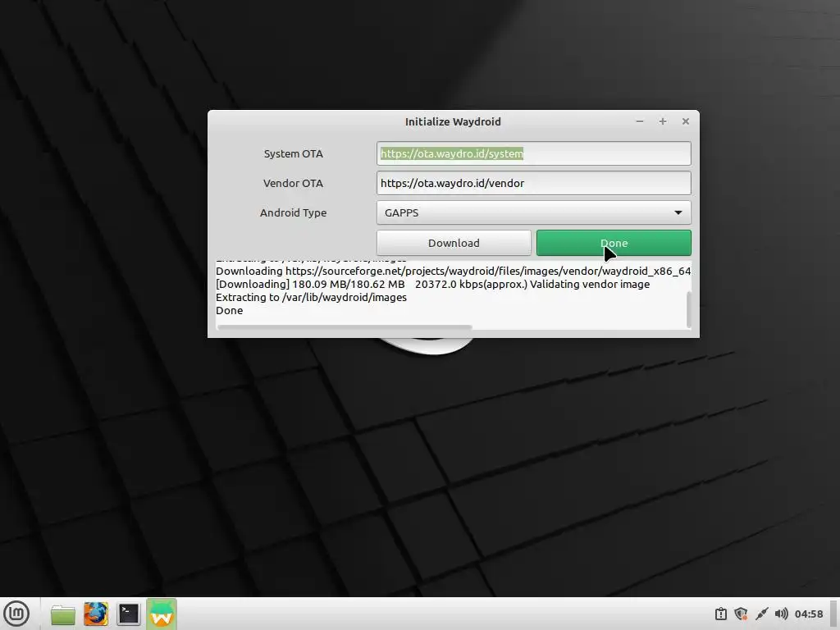840x630 pixels.
Task: Click the 'Initialize Waydroid' title bar text
Action: [453, 121]
